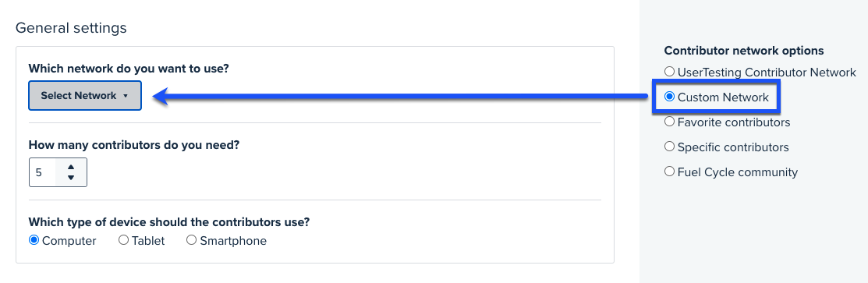Choose the Favorite contributors option
The width and height of the screenshot is (868, 283).
(669, 122)
